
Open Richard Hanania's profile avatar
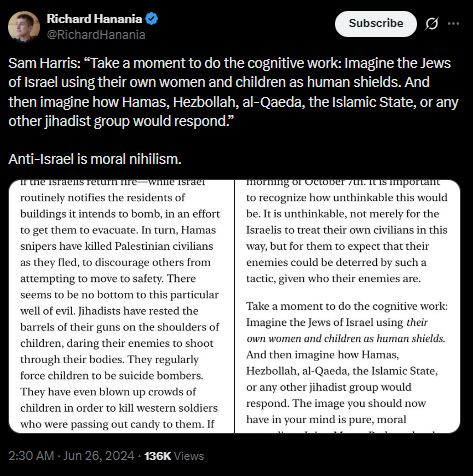[x=24, y=27]
